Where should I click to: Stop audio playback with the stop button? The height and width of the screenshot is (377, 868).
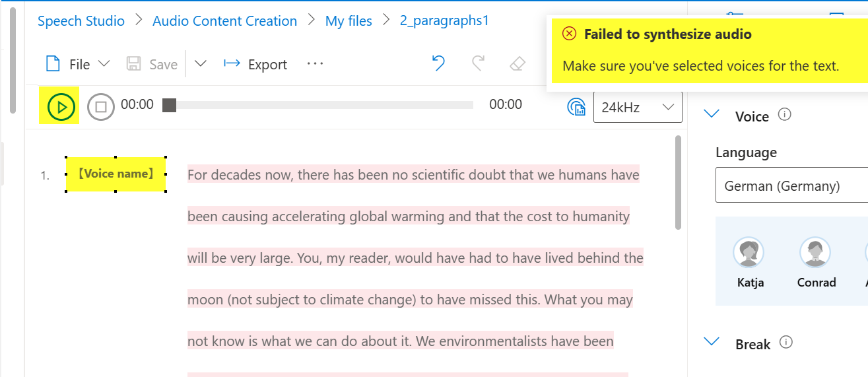click(101, 106)
